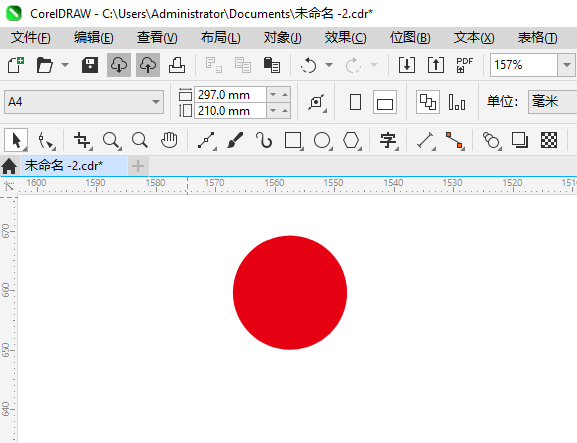Click the Publish to PDF icon
Screen dimensions: 577x443
point(464,65)
